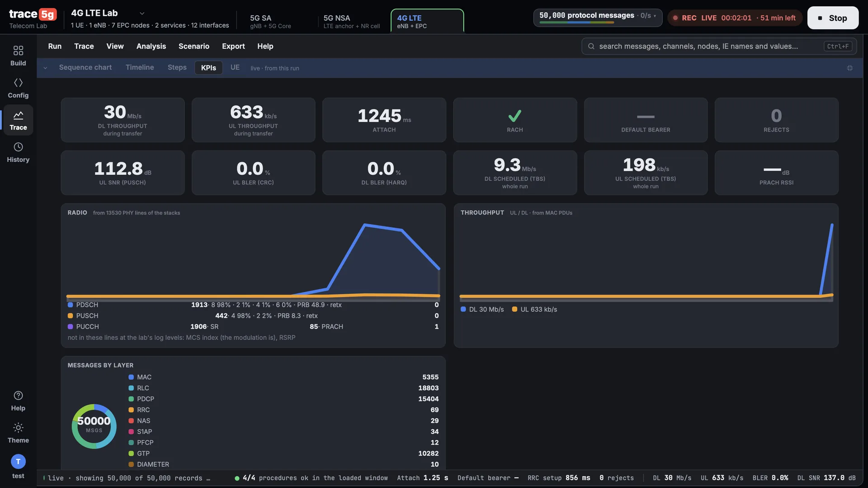Open the Run menu
The height and width of the screenshot is (488, 868).
coord(55,46)
